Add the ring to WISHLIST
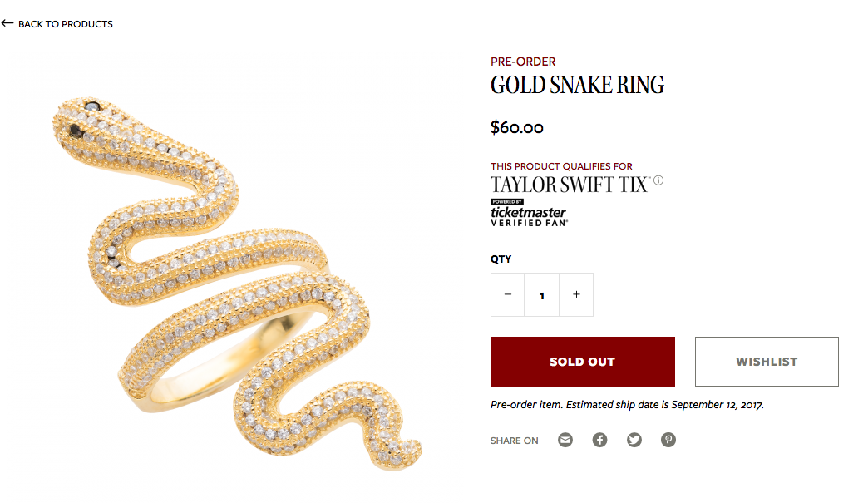Viewport: 868px width, 503px height. pyautogui.click(x=767, y=362)
